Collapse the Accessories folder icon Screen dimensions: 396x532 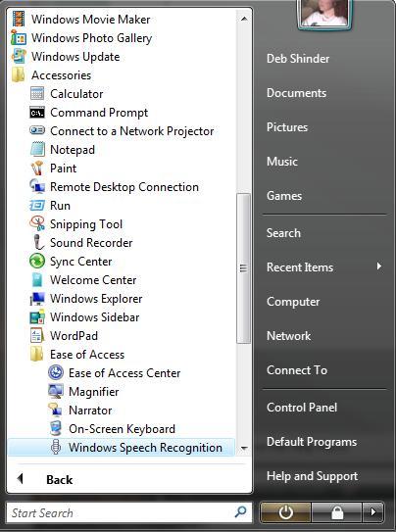tap(19, 75)
